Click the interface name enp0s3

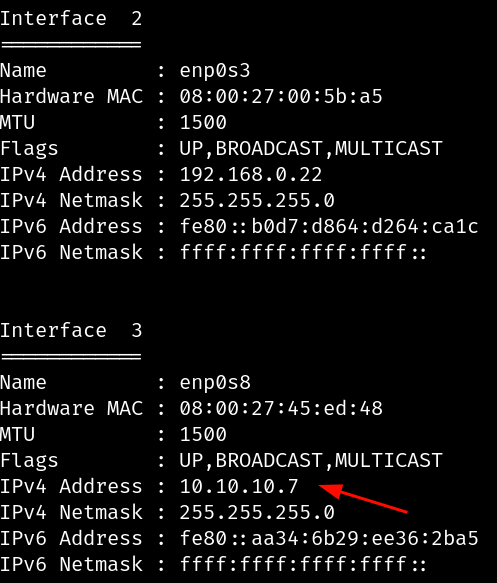215,71
